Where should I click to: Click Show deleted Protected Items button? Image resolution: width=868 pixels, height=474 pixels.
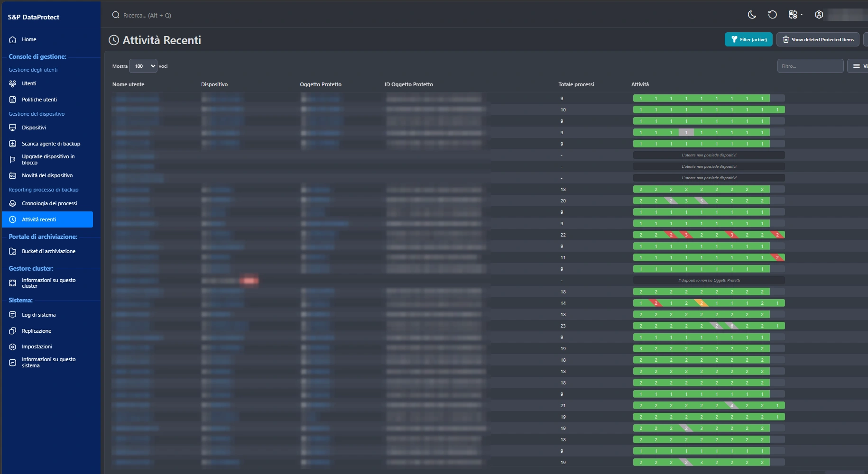(817, 39)
